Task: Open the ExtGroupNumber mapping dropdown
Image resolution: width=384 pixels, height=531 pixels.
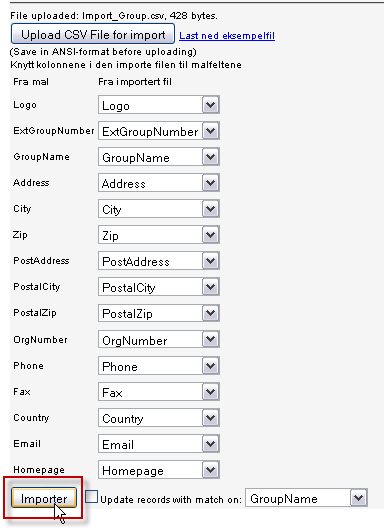Action: (x=159, y=131)
